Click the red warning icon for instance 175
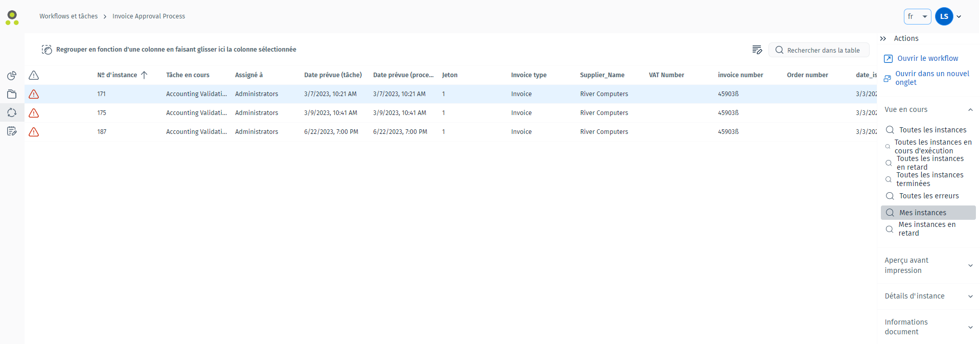 click(34, 113)
